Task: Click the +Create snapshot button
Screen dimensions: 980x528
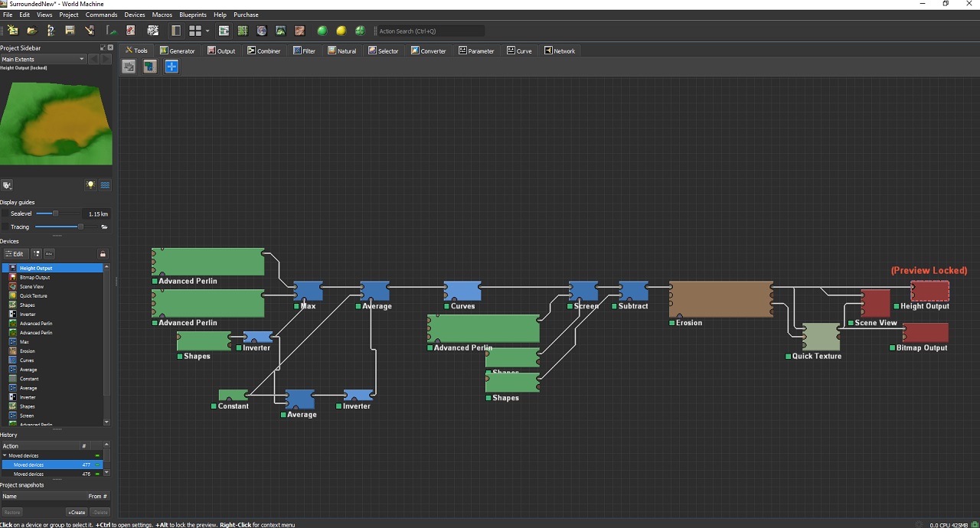Action: (x=77, y=512)
